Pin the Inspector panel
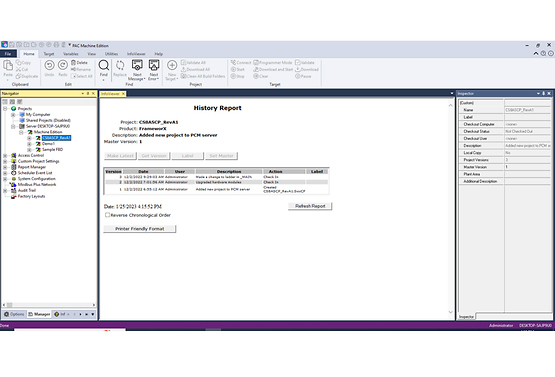 coord(543,93)
